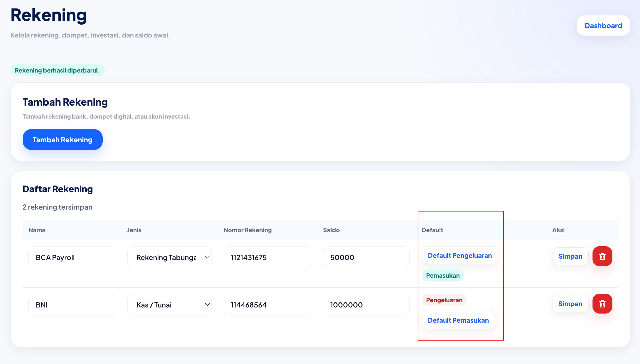The image size is (640, 364).
Task: Edit the BNI name field
Action: [72, 305]
